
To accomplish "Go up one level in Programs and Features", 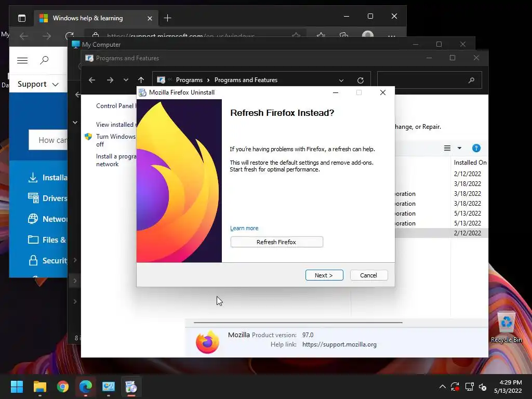I will pyautogui.click(x=141, y=80).
